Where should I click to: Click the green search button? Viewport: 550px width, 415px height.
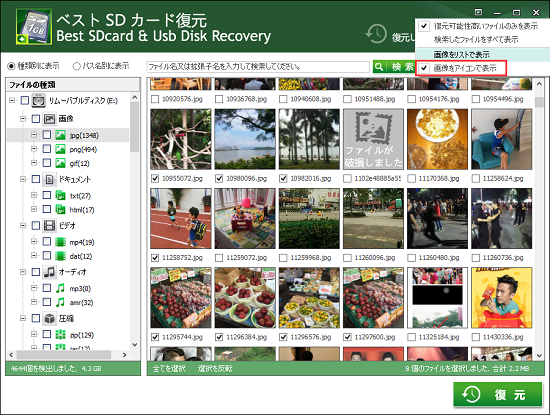[x=393, y=67]
